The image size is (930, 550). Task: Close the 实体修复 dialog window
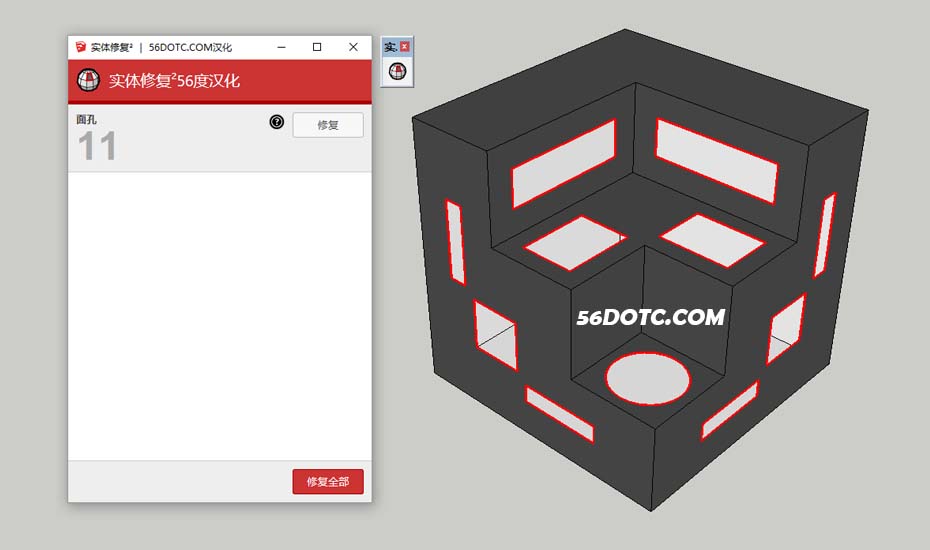tap(353, 47)
